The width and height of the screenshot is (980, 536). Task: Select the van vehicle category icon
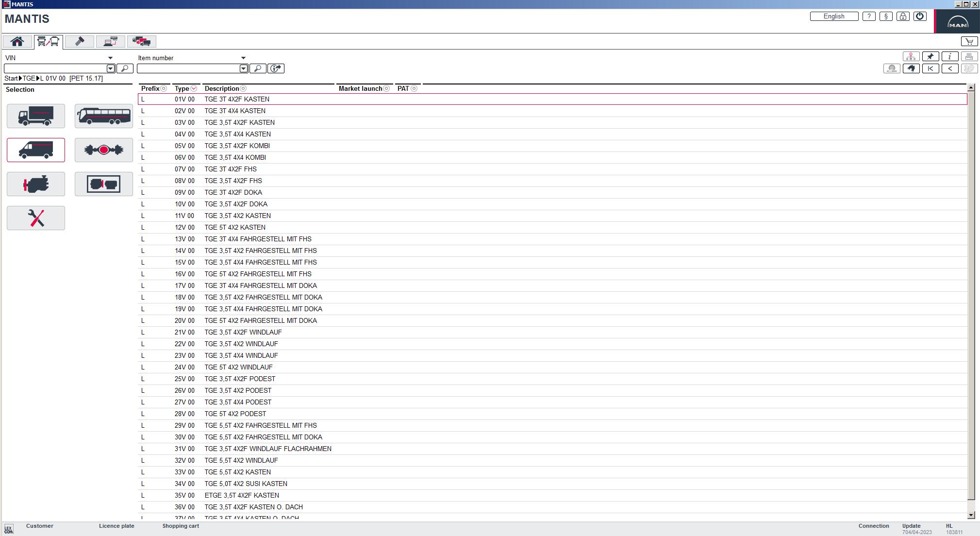pyautogui.click(x=35, y=150)
